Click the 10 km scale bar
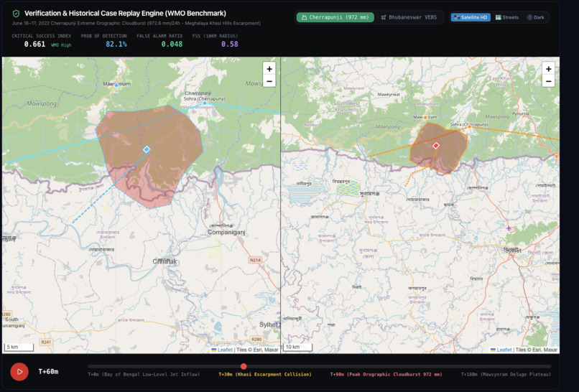 pyautogui.click(x=298, y=347)
